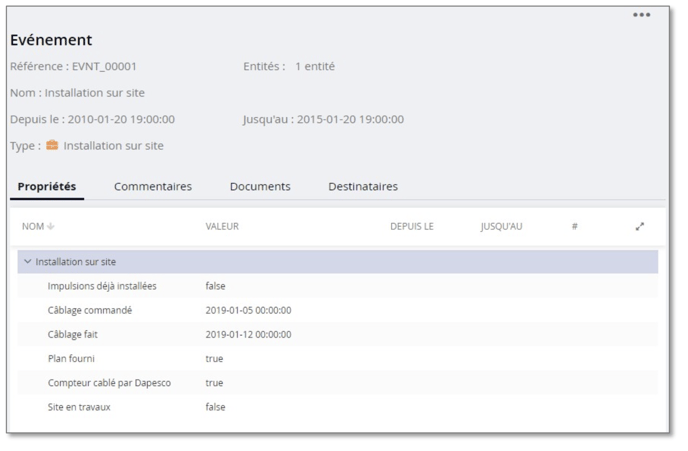The width and height of the screenshot is (688, 451).
Task: Select the Compteur cablé par Dapesco row
Action: pyautogui.click(x=337, y=383)
